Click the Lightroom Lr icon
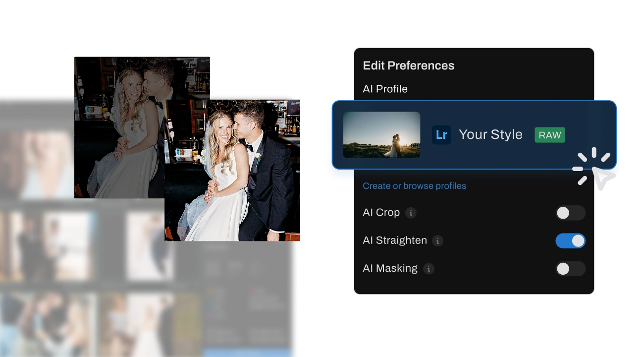Image resolution: width=644 pixels, height=357 pixels. coord(441,135)
